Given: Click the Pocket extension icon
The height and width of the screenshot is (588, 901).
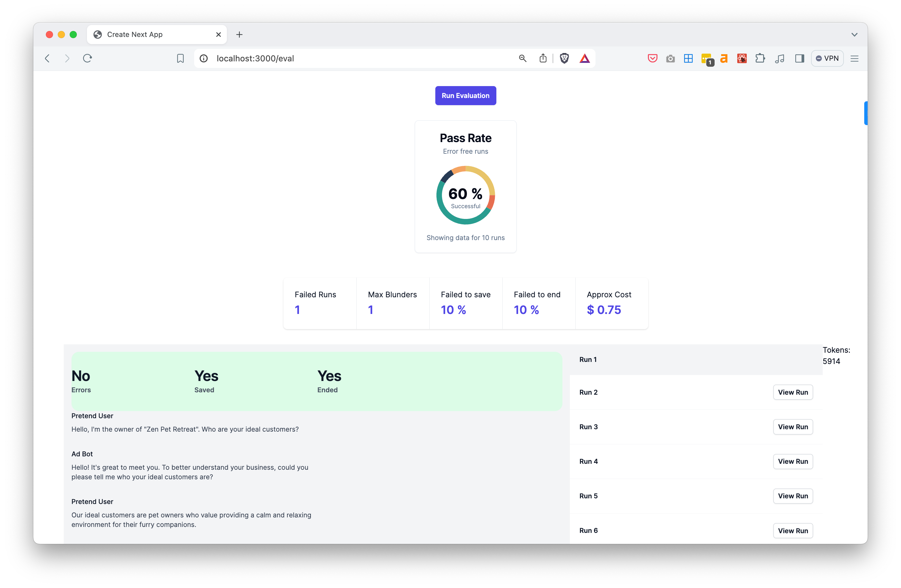Looking at the screenshot, I should click(x=652, y=58).
